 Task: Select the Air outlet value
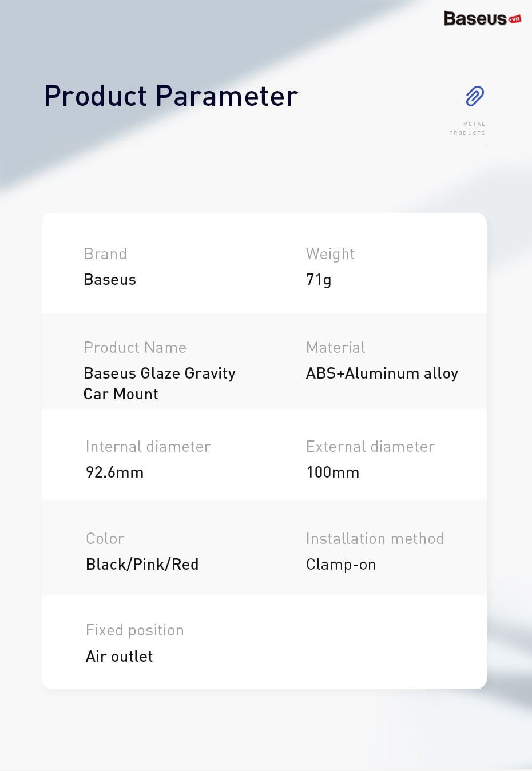click(x=120, y=657)
